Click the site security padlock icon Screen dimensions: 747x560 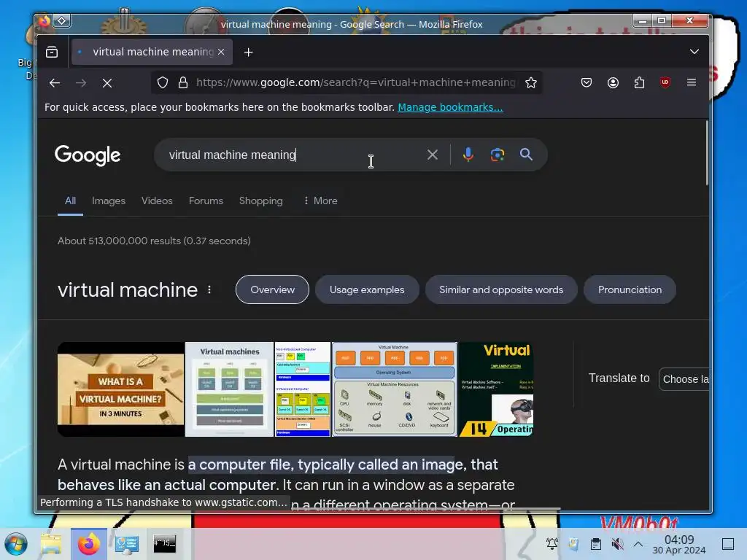pos(183,83)
